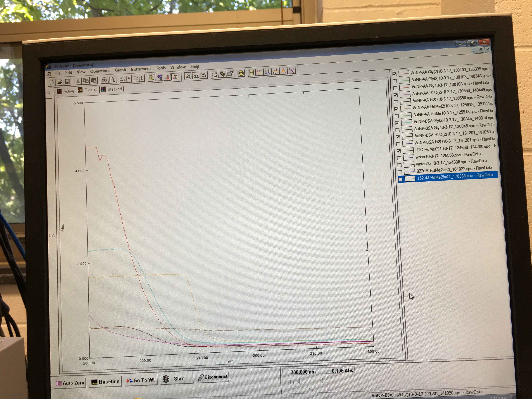This screenshot has height=399, width=532.
Task: Click the Peak Pick icon
Action: (x=268, y=72)
